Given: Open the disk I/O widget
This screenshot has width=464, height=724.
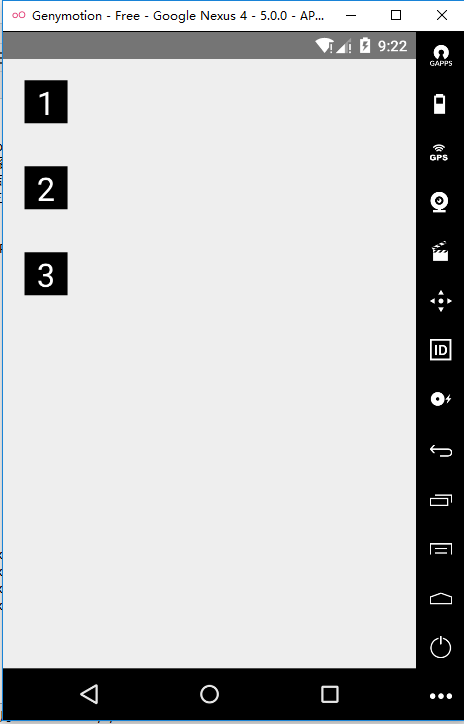Looking at the screenshot, I should point(440,399).
